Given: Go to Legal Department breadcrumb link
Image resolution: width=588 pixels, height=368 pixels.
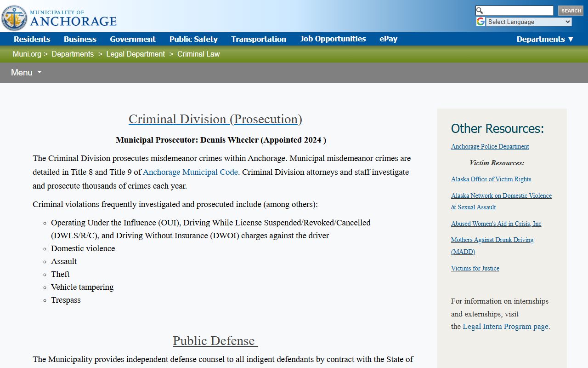Looking at the screenshot, I should click(x=136, y=54).
